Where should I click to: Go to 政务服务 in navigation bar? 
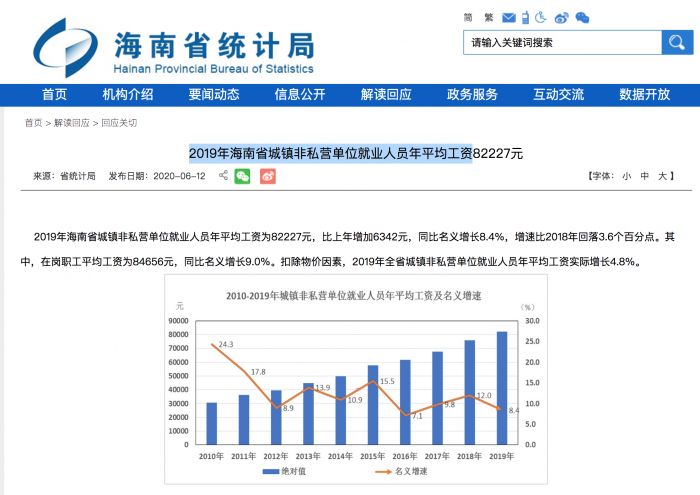(472, 94)
